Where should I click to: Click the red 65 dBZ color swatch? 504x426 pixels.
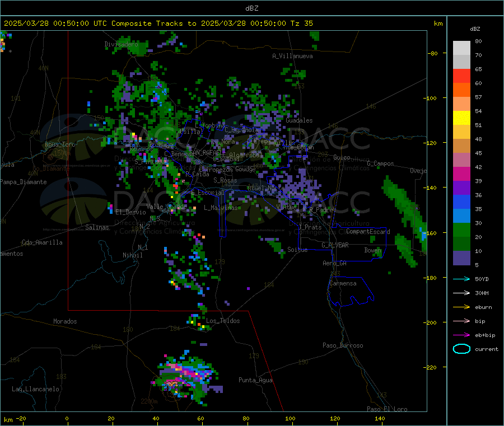pyautogui.click(x=461, y=76)
